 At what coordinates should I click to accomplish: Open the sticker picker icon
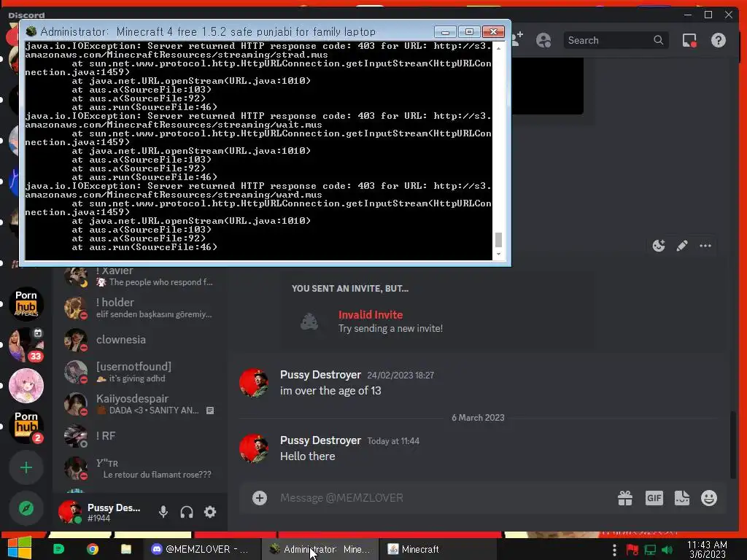click(x=682, y=498)
